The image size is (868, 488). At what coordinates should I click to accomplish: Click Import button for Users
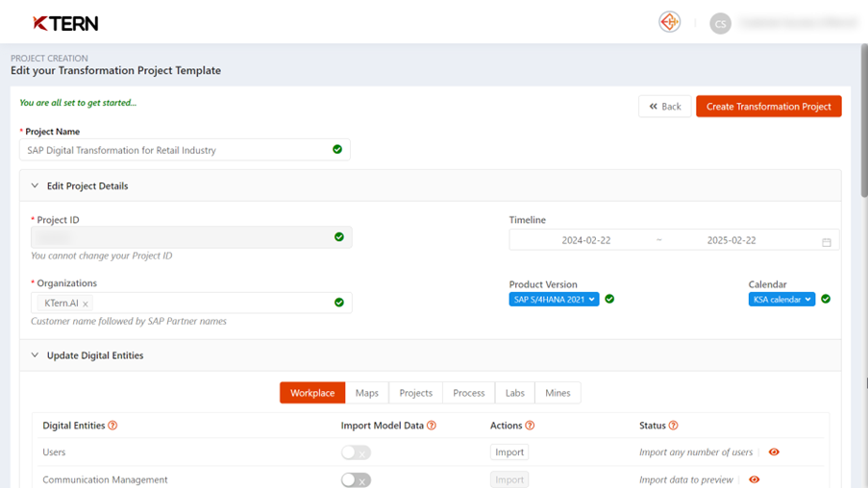pyautogui.click(x=509, y=452)
